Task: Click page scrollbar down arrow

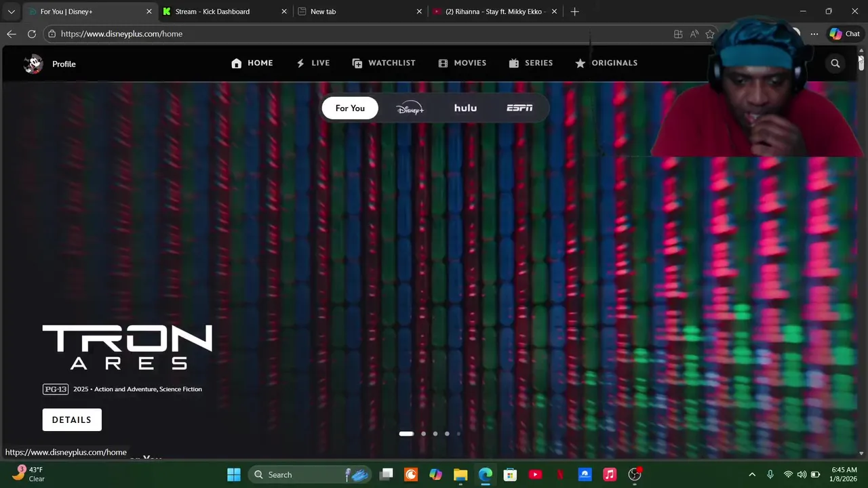Action: coord(861,453)
